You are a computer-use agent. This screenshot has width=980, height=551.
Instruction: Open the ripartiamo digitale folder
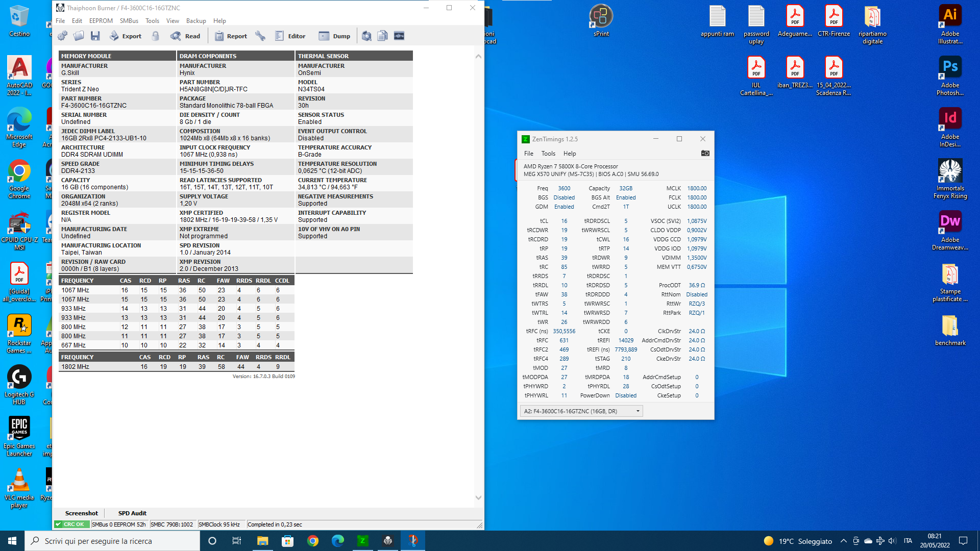tap(873, 24)
